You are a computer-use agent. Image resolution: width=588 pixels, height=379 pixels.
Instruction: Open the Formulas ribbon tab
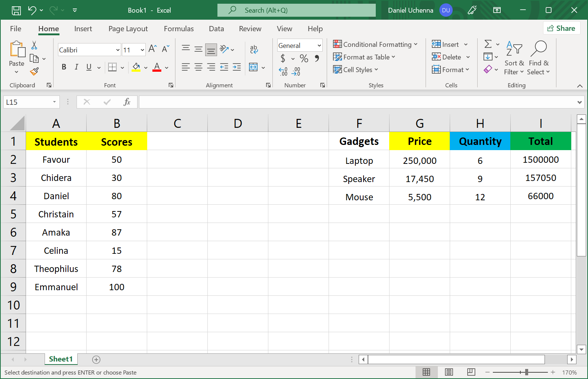[178, 29]
